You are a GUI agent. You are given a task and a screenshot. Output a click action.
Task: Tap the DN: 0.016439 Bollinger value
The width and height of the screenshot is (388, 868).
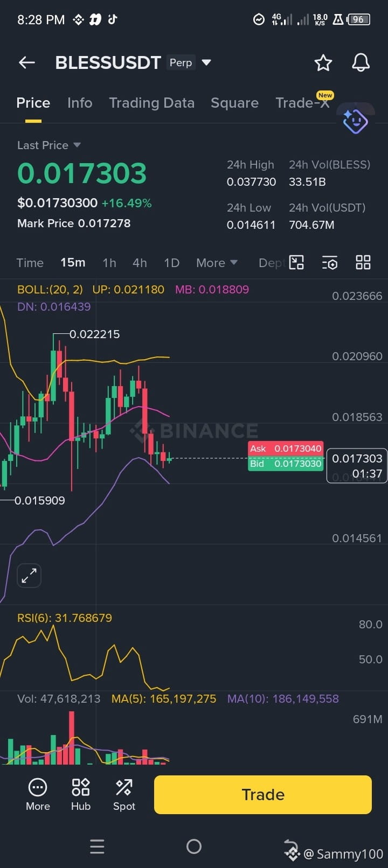point(54,307)
